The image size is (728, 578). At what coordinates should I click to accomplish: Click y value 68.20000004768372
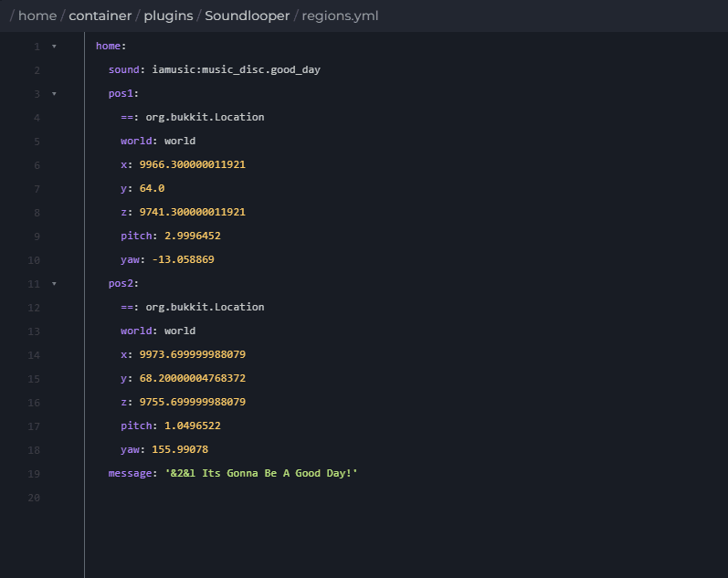[192, 378]
